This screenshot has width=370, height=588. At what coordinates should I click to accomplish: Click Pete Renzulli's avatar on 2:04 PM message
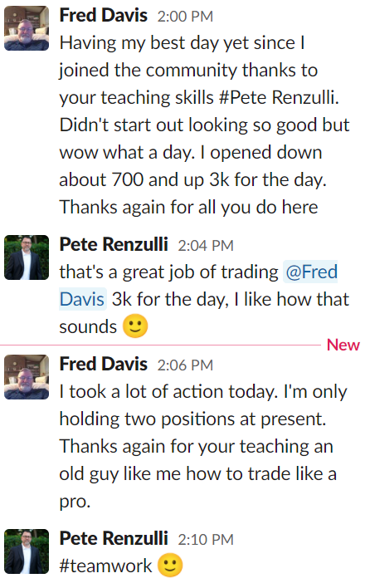point(27,257)
